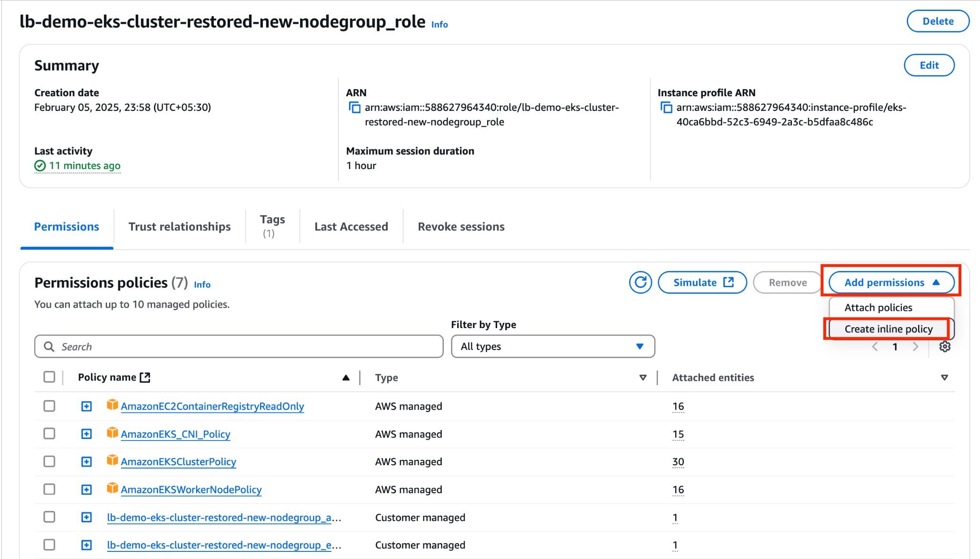Check the nodegroup_a customer managed policy checkbox

click(50, 517)
